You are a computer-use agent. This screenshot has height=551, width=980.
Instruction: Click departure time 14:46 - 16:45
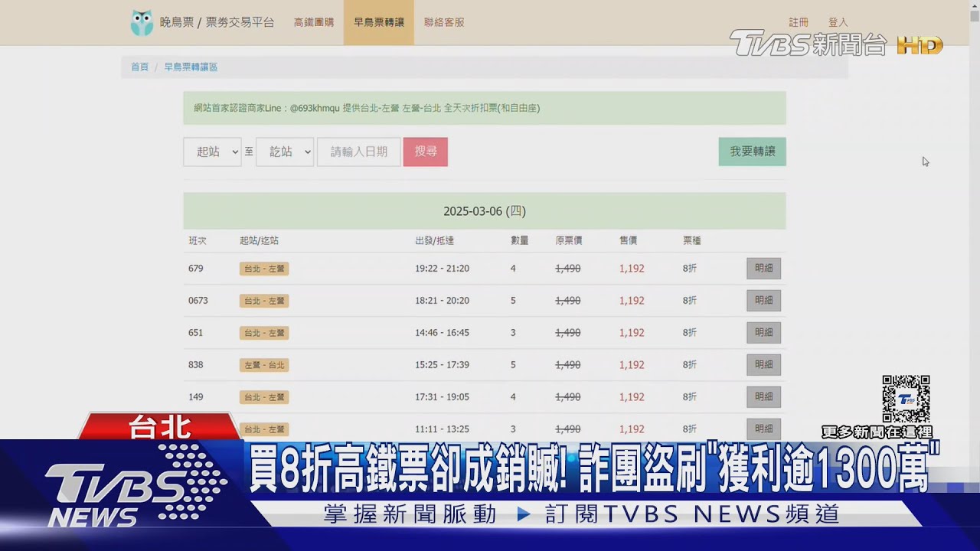[443, 333]
